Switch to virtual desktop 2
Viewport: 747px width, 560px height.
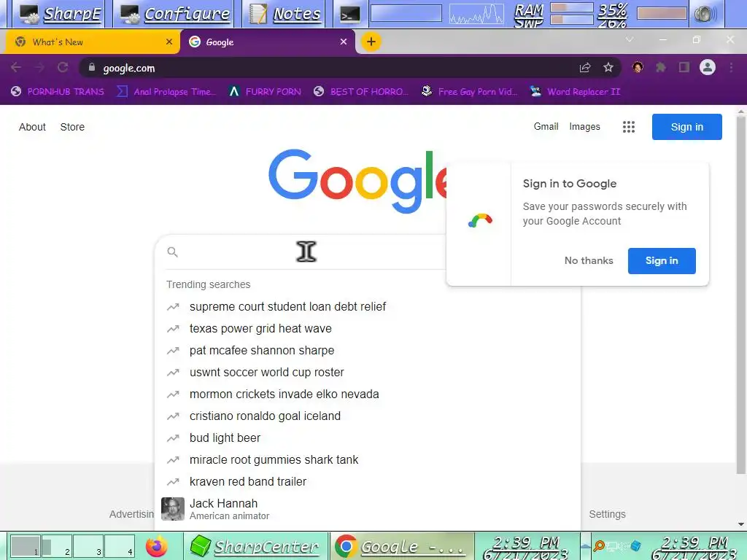[x=57, y=545]
